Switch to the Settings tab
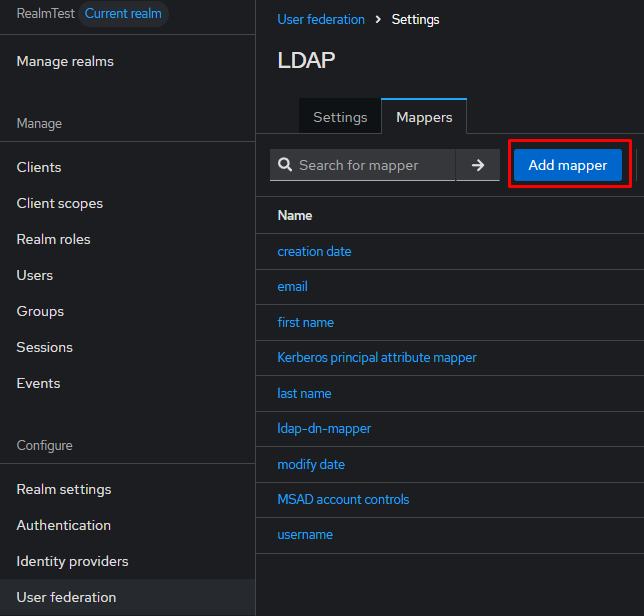 [x=340, y=117]
